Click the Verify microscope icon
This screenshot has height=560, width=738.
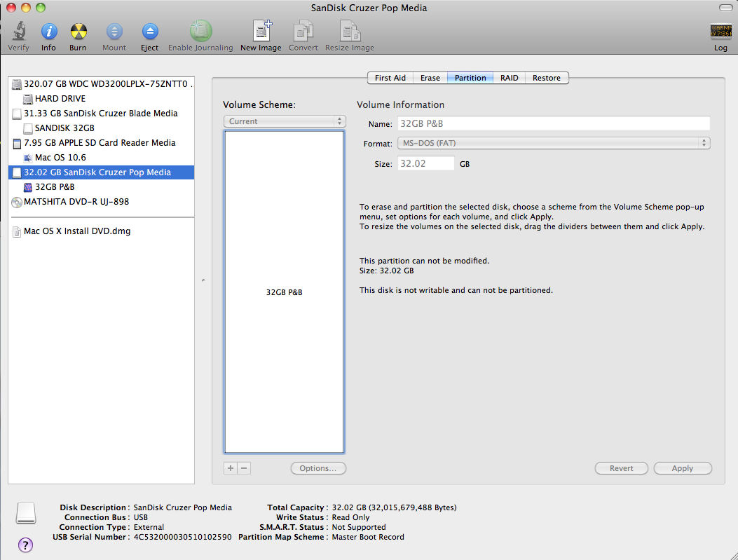(19, 31)
